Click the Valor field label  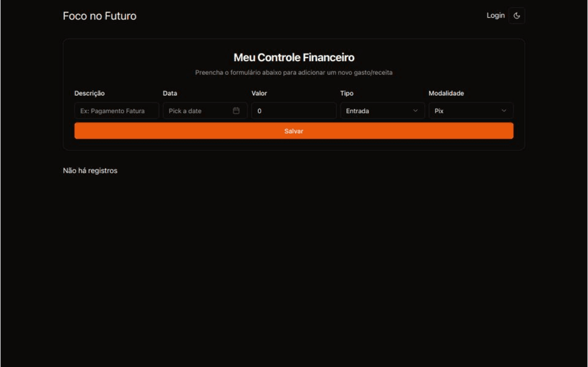coord(259,93)
